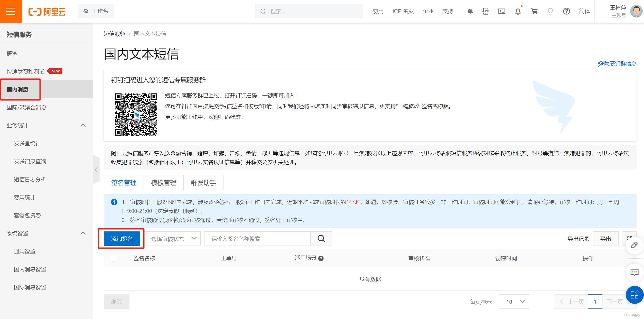This screenshot has height=319, width=644.
Task: Switch to the 群发助手 tab
Action: point(203,183)
